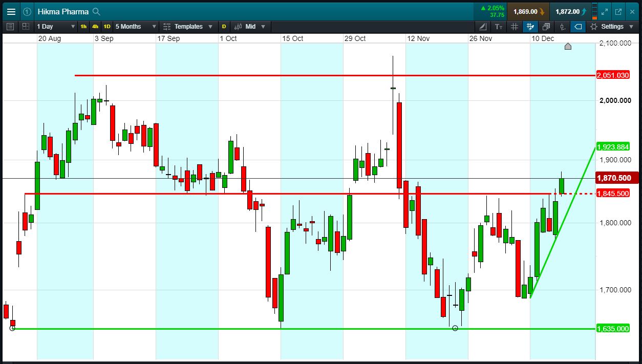Select the trendline drawing tool icon
This screenshot has width=642, height=364.
[483, 27]
